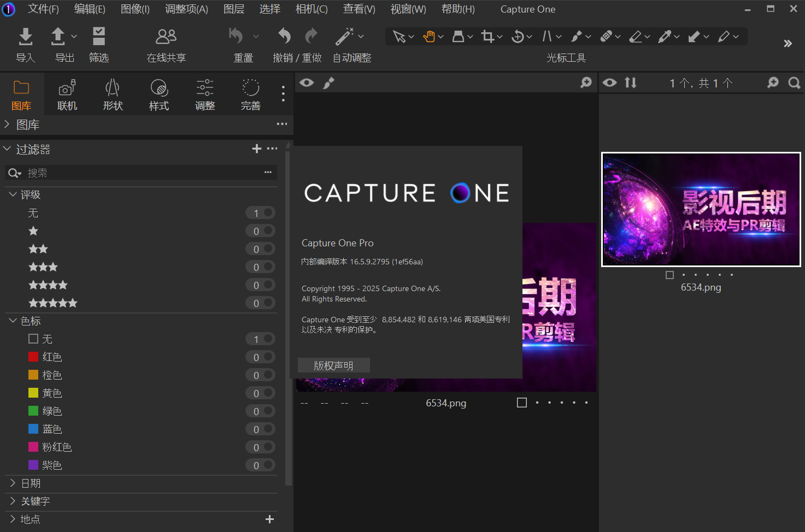Click the Export icon
The height and width of the screenshot is (532, 805).
tap(58, 37)
